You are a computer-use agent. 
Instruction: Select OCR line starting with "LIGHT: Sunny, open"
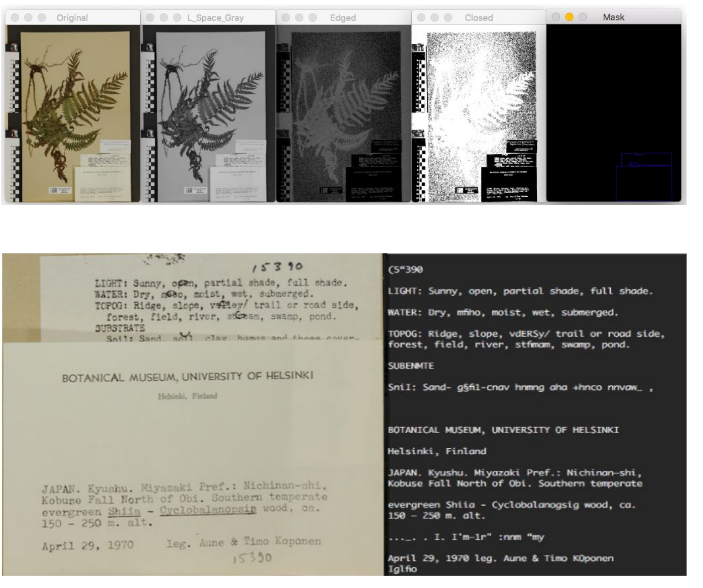[520, 291]
